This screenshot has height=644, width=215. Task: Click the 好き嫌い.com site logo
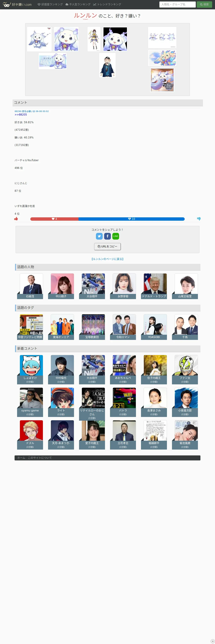[x=17, y=5]
